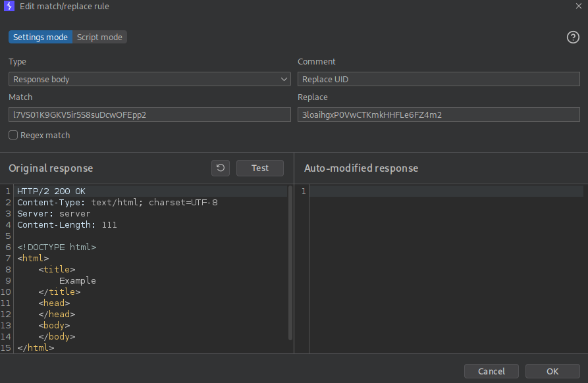Click the Burp lightning logo icon
This screenshot has width=588, height=383.
tap(9, 7)
